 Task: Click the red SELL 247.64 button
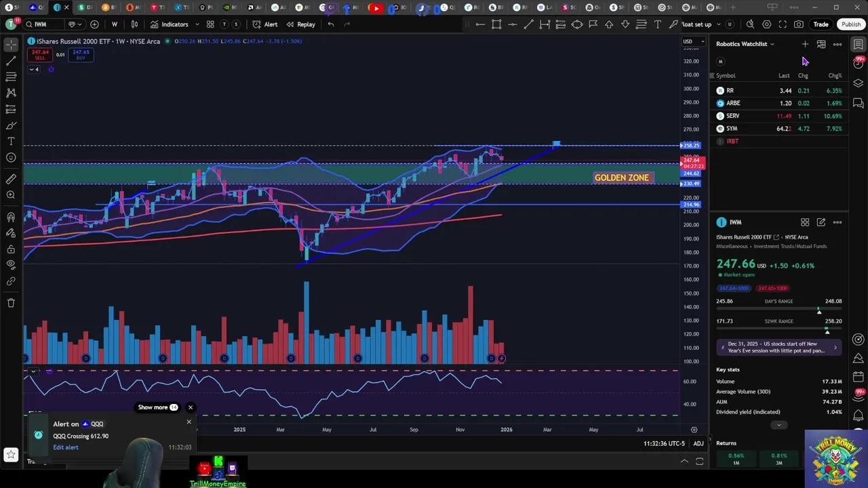(40, 55)
